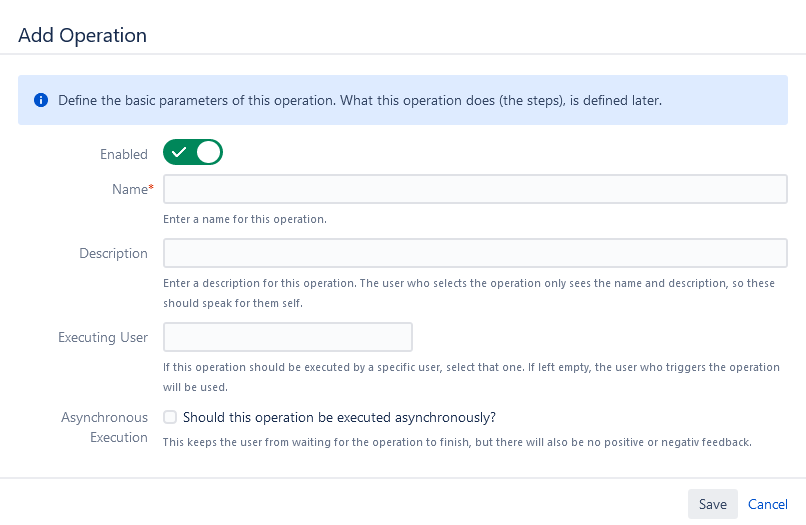Open the Executing User picker field
The height and width of the screenshot is (525, 806).
click(288, 337)
